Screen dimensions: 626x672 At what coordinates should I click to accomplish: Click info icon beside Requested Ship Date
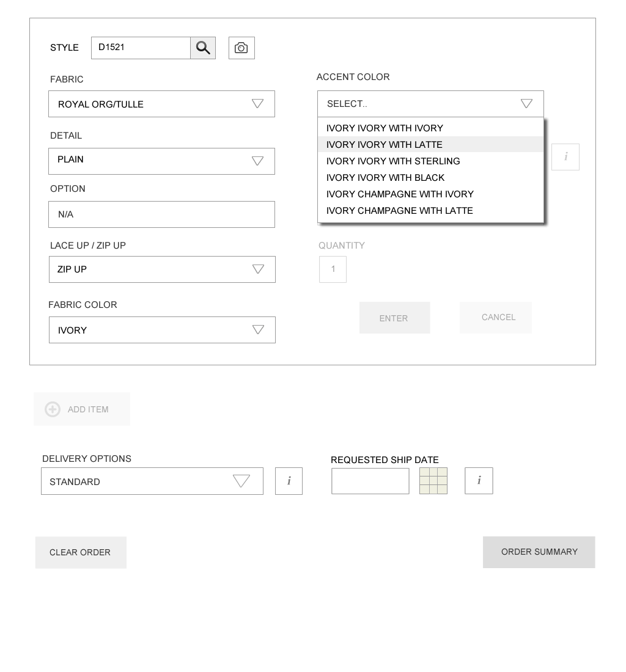pyautogui.click(x=479, y=481)
